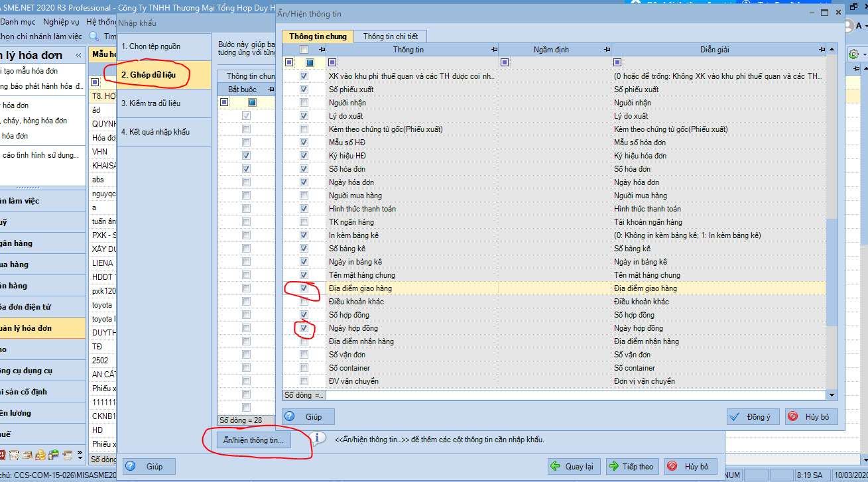868x482 pixels.
Task: Click the Đồng ý button
Action: click(x=753, y=417)
